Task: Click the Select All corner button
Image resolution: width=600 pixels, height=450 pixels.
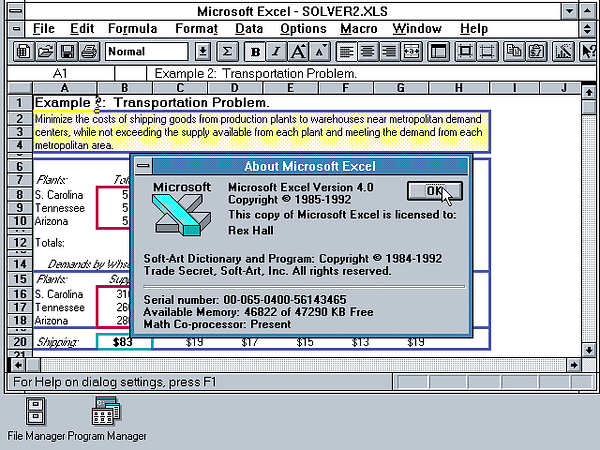Action: click(x=20, y=88)
